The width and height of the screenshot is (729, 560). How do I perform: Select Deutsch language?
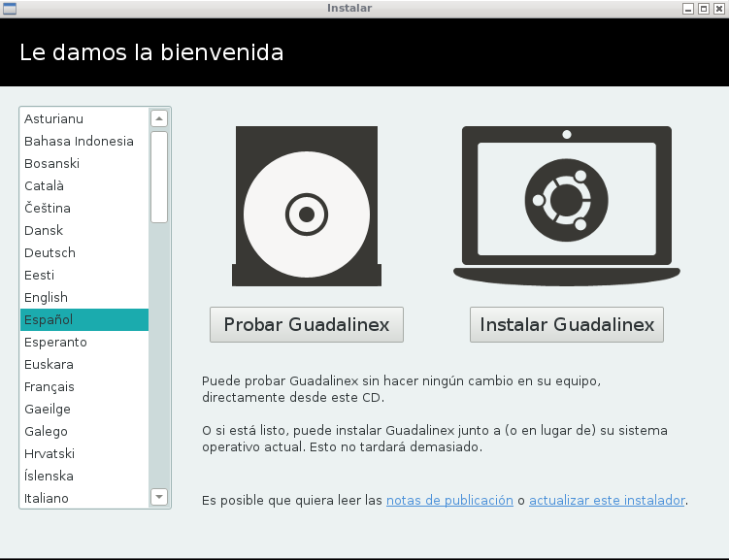tap(84, 252)
